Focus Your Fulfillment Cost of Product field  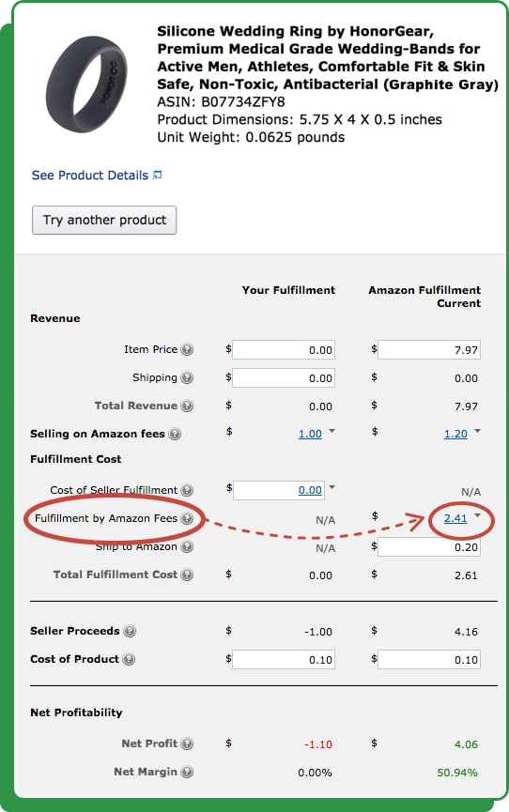tap(284, 660)
